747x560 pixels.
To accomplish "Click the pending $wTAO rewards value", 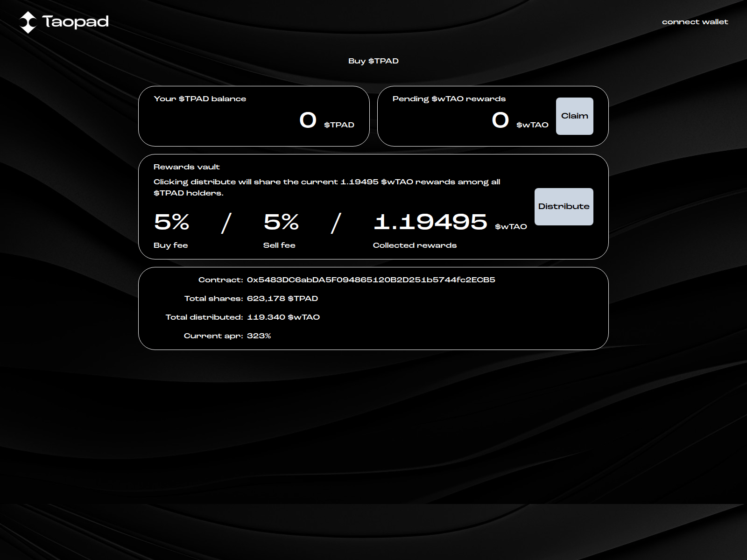I will point(499,120).
